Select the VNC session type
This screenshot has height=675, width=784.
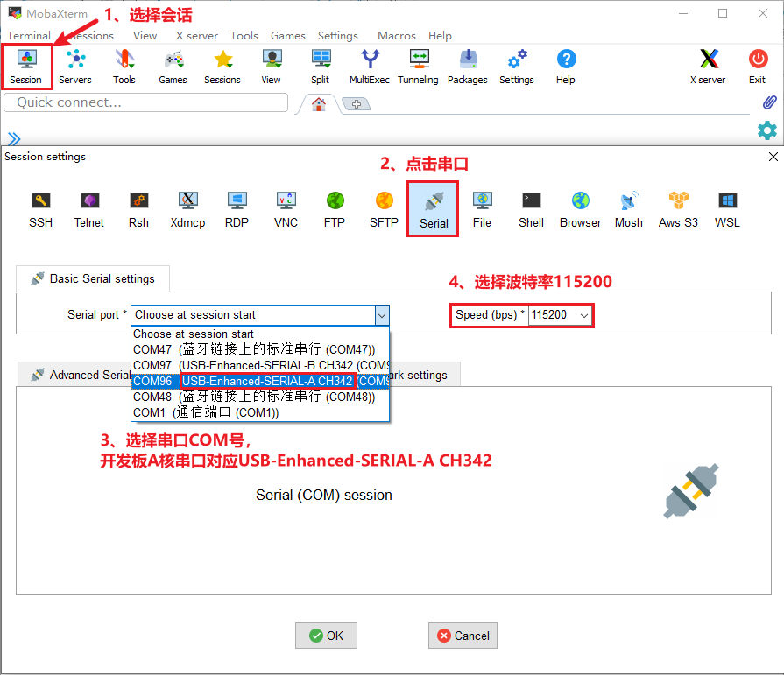click(x=286, y=210)
